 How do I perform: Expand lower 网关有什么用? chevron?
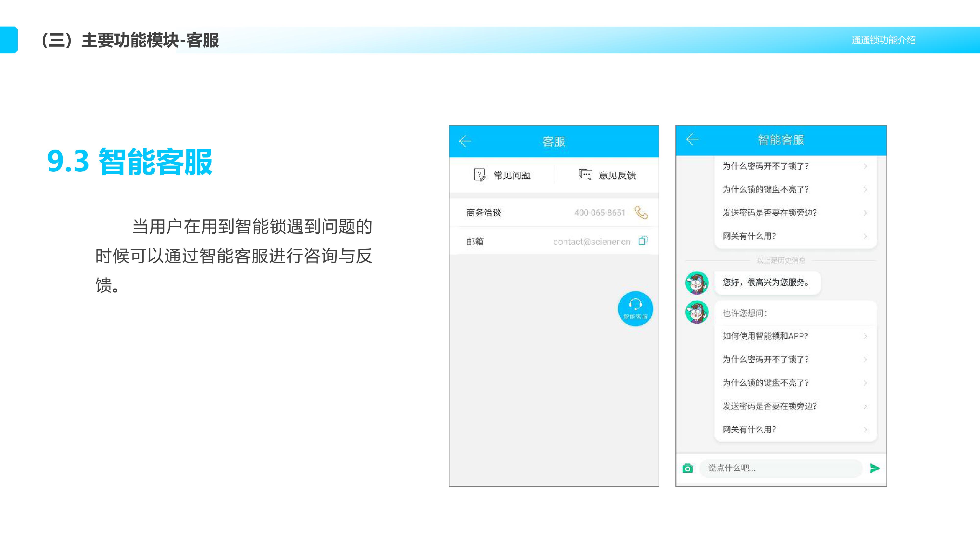(x=865, y=429)
